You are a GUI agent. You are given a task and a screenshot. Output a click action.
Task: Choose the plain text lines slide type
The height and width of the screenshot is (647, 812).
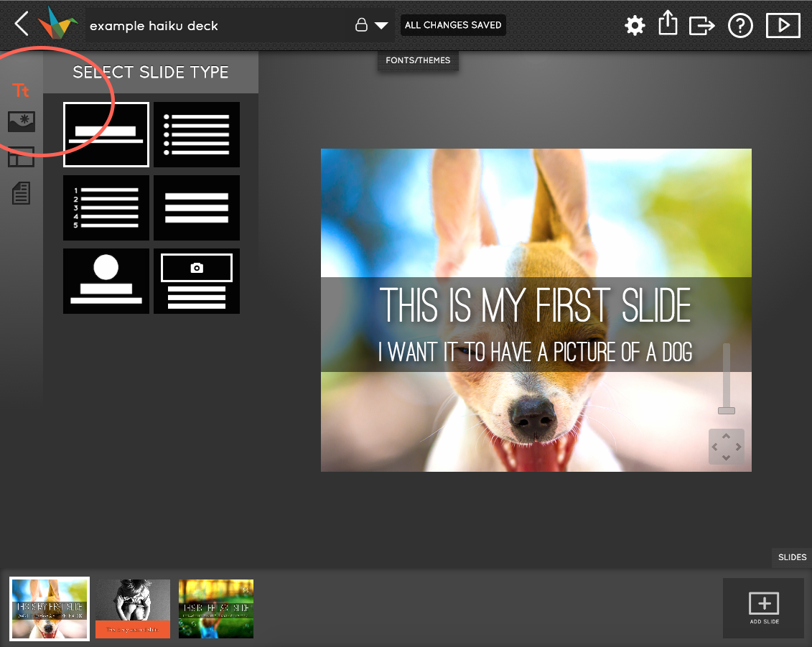point(197,208)
